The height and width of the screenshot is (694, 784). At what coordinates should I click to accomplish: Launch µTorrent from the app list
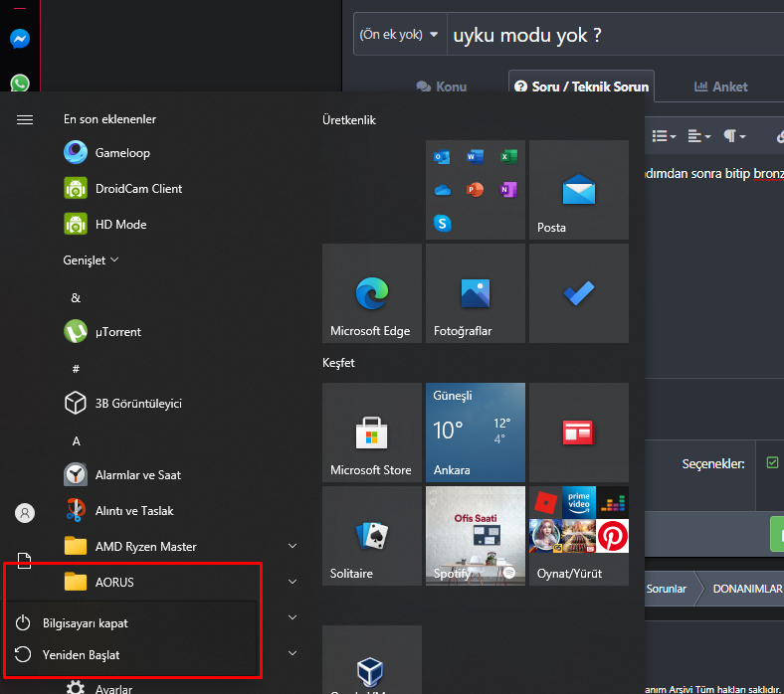pyautogui.click(x=102, y=331)
